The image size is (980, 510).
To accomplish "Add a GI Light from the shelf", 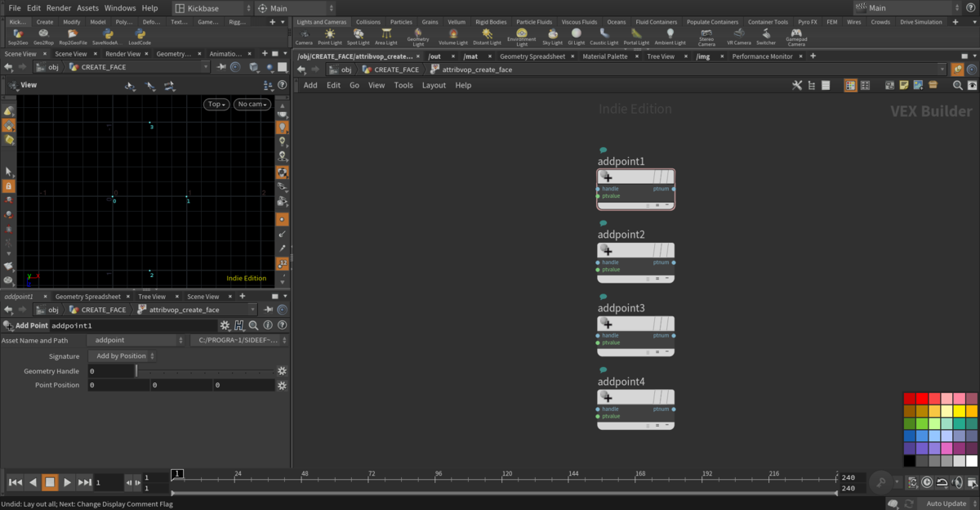I will 577,37.
